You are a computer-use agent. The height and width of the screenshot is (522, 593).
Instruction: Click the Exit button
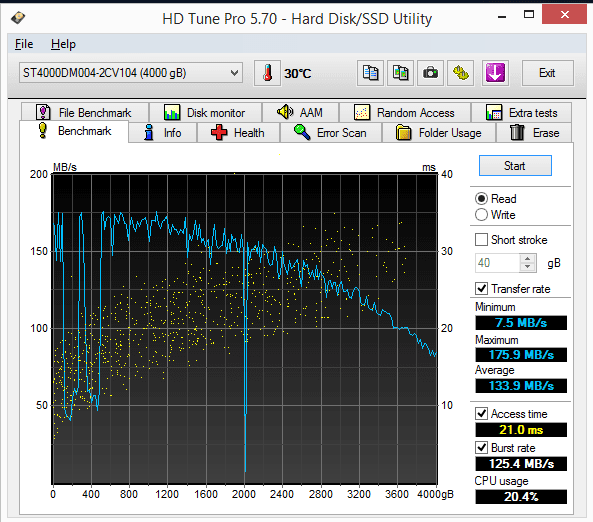tap(547, 73)
